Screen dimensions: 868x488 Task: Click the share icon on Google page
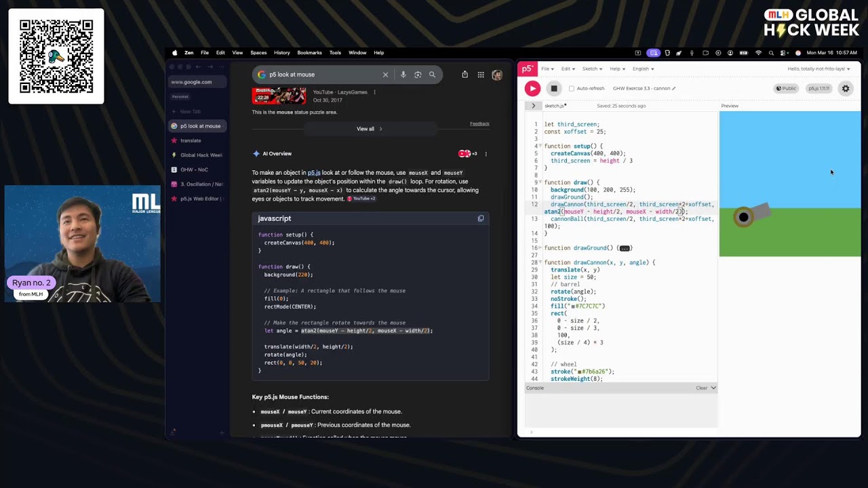pos(465,75)
